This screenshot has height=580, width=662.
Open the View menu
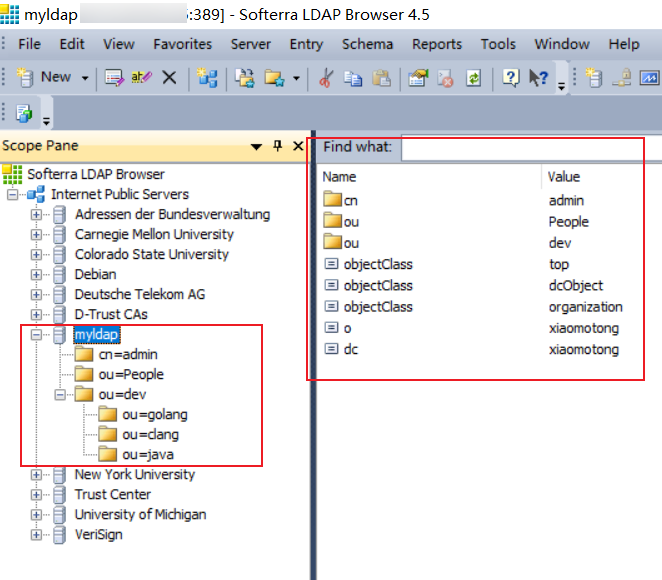click(119, 44)
